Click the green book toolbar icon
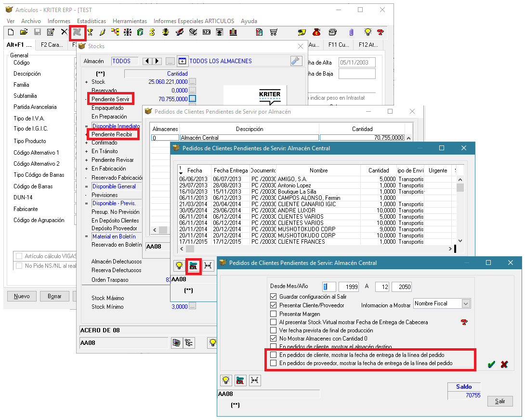The height and width of the screenshot is (420, 525). (140, 32)
